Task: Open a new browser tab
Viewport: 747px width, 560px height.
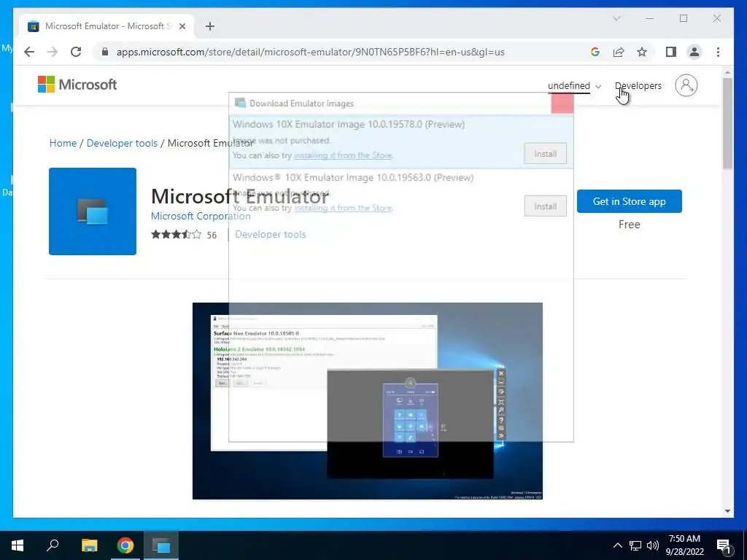Action: (x=210, y=26)
